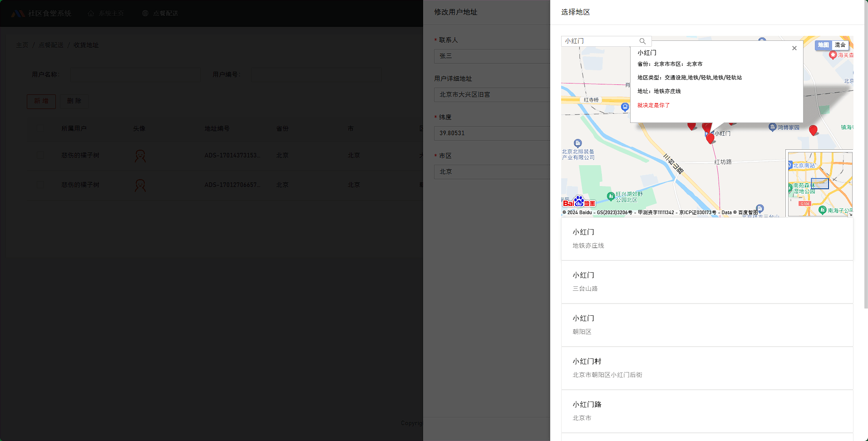Focus the map search box 小红门
The image size is (868, 441).
coord(600,41)
